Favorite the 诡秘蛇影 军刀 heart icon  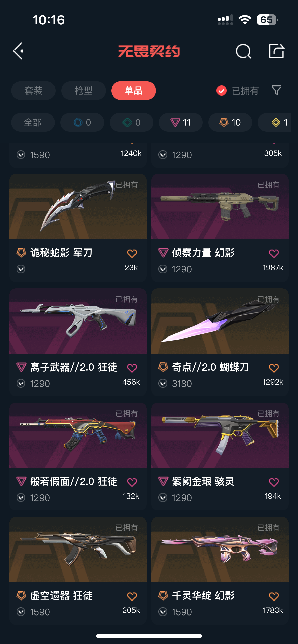[132, 253]
